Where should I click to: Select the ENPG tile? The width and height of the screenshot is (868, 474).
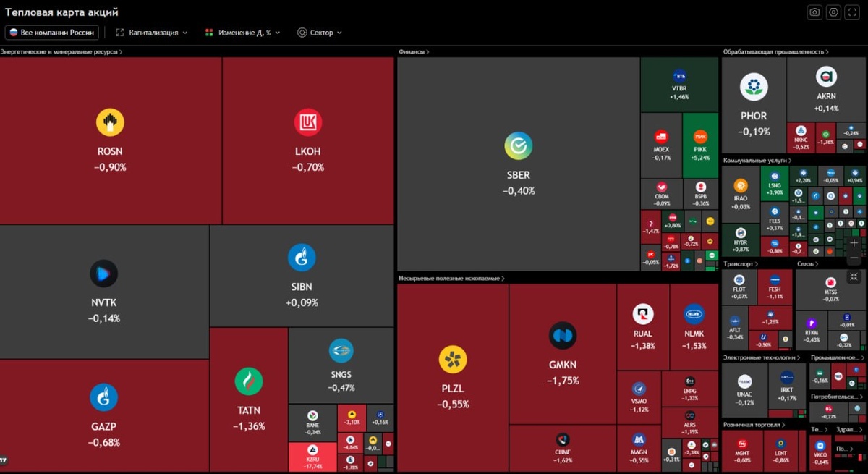(690, 389)
